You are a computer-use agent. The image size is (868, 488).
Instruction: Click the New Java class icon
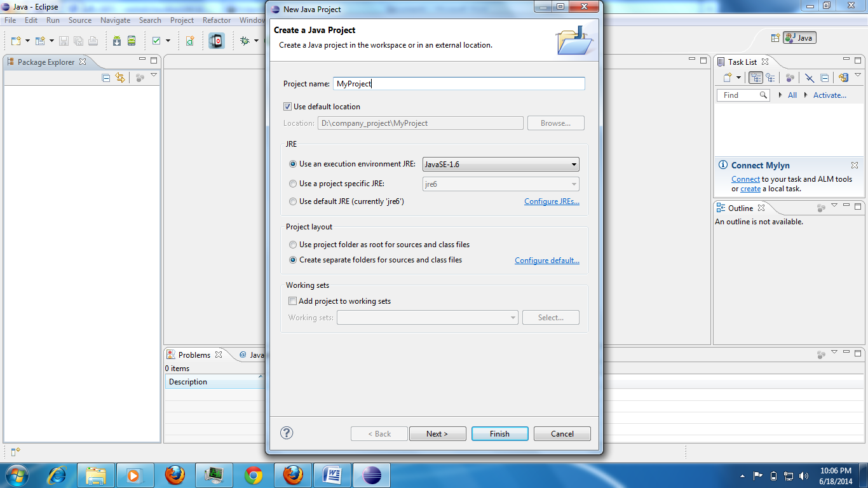190,41
